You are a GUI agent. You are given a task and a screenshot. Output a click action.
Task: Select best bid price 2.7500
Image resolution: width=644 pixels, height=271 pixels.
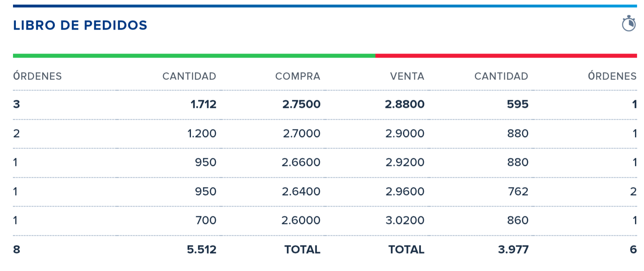click(x=301, y=104)
